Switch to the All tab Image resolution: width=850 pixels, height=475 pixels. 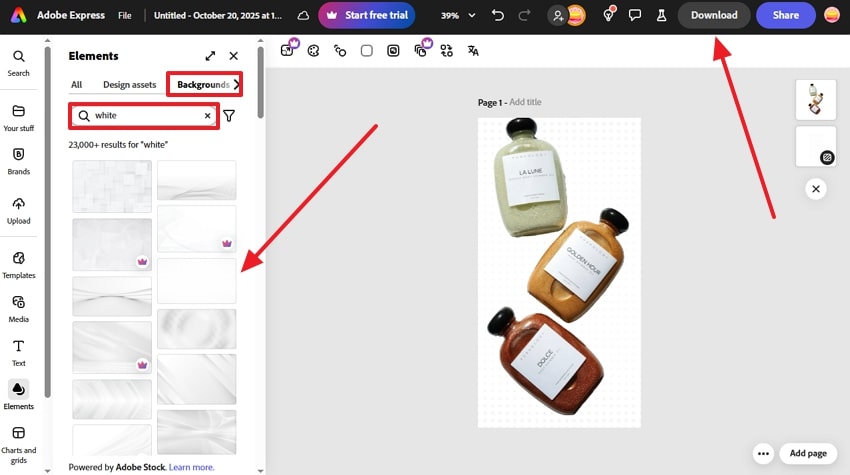coord(76,85)
